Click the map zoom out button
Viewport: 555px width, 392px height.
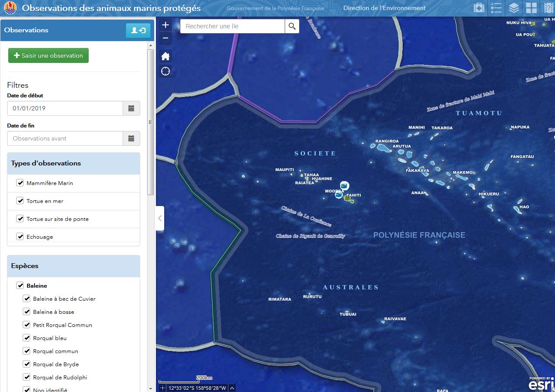[x=165, y=38]
